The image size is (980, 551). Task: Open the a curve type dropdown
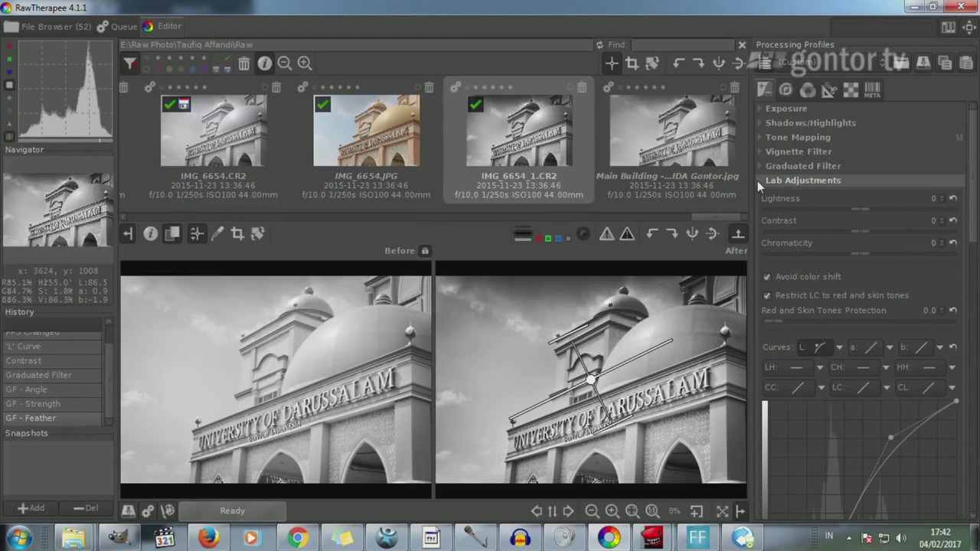pos(889,347)
